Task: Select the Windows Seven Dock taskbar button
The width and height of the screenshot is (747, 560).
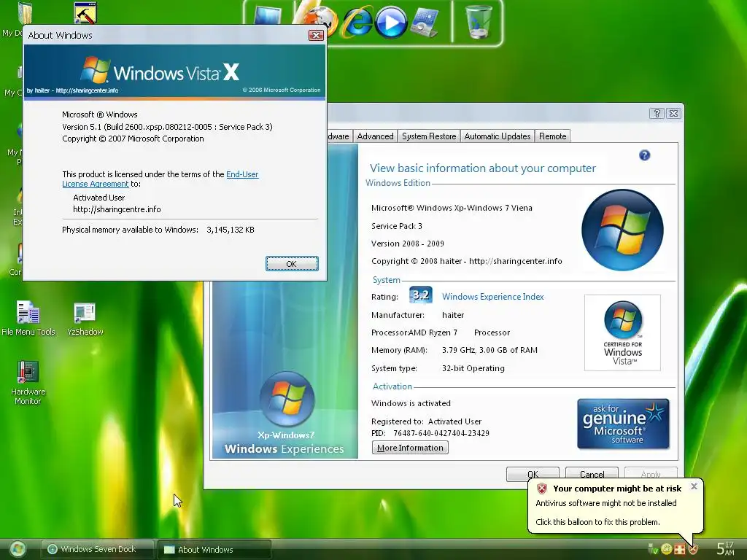Action: point(98,549)
